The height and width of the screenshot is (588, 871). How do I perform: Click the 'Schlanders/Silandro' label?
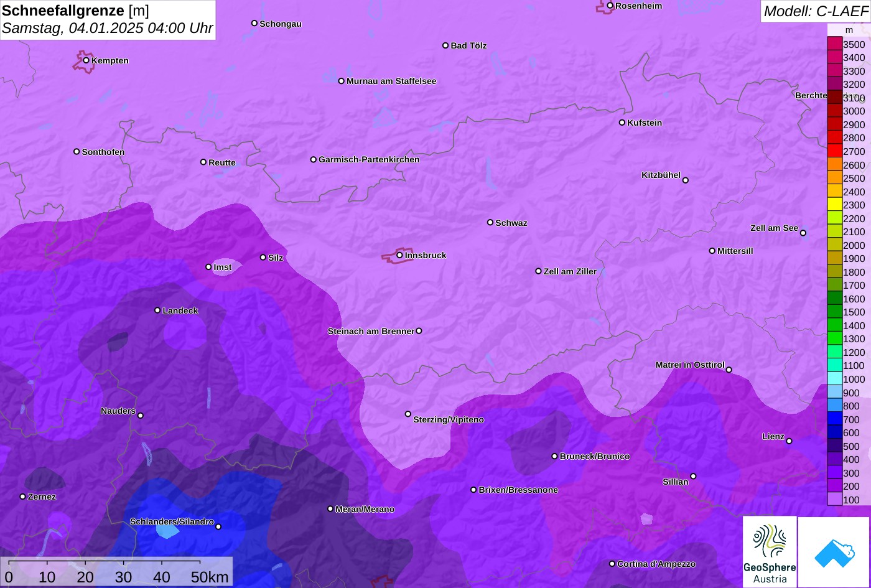tap(172, 521)
